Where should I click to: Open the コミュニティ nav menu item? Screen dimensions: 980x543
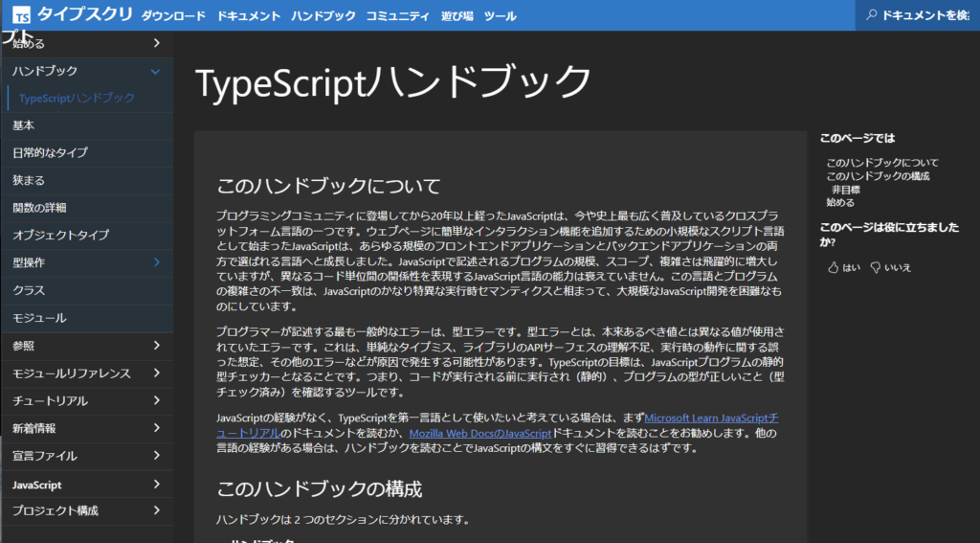[397, 16]
